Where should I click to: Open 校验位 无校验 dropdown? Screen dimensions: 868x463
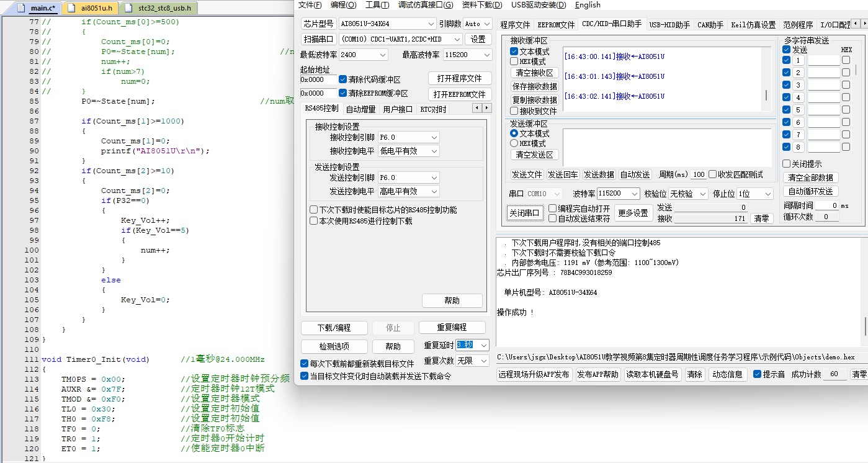click(x=689, y=194)
